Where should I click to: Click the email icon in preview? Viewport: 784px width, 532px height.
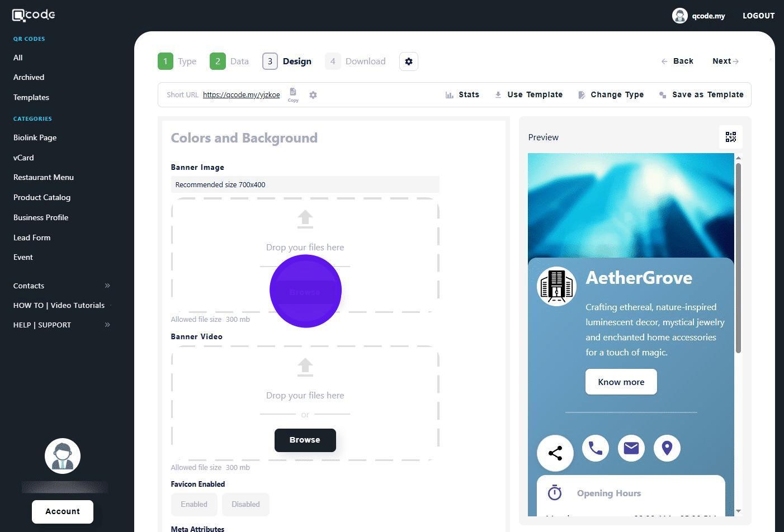[631, 448]
